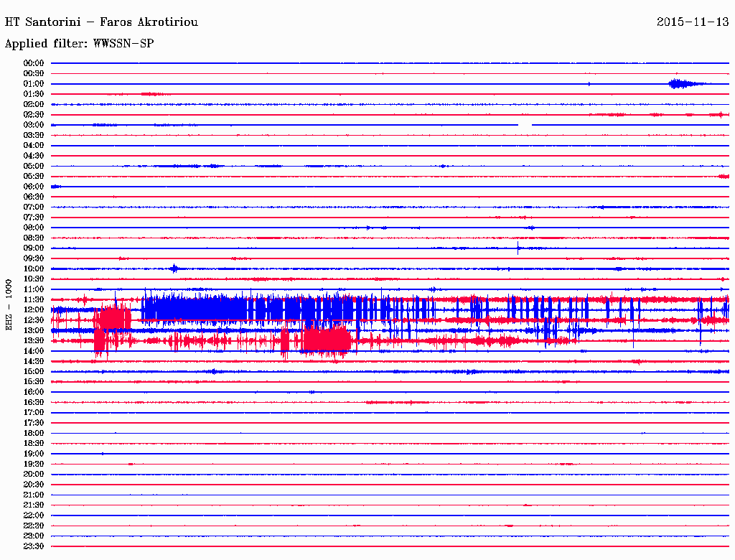This screenshot has height=560, width=735.
Task: Select the 09:30 time label
Action: point(33,258)
